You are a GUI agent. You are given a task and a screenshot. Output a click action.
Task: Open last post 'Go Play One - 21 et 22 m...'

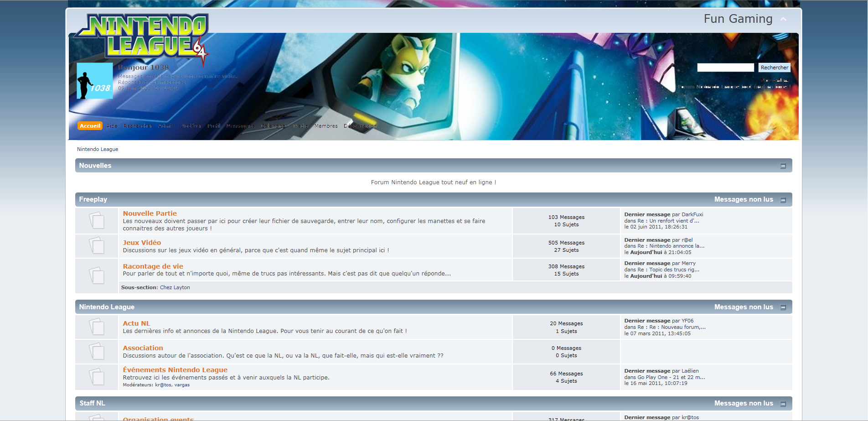(x=671, y=377)
